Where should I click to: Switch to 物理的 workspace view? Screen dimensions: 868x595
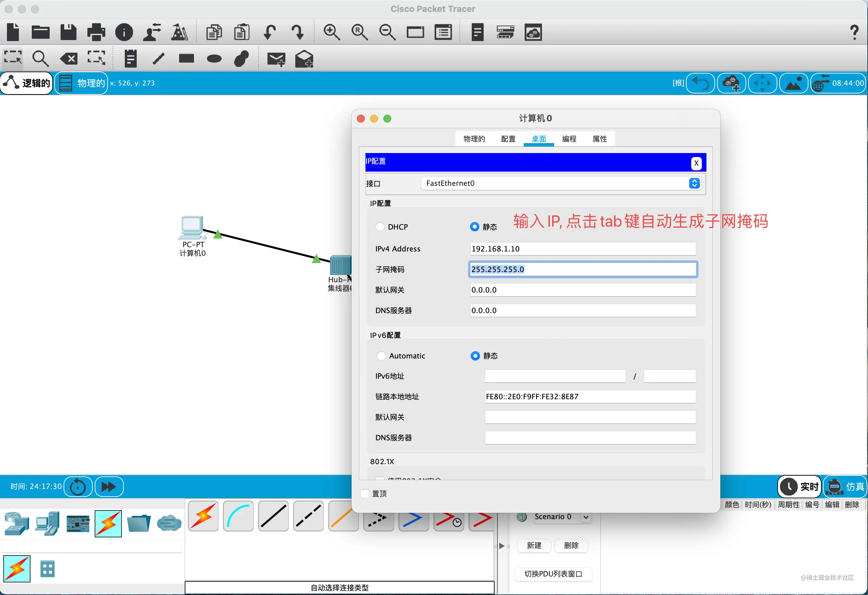[81, 83]
